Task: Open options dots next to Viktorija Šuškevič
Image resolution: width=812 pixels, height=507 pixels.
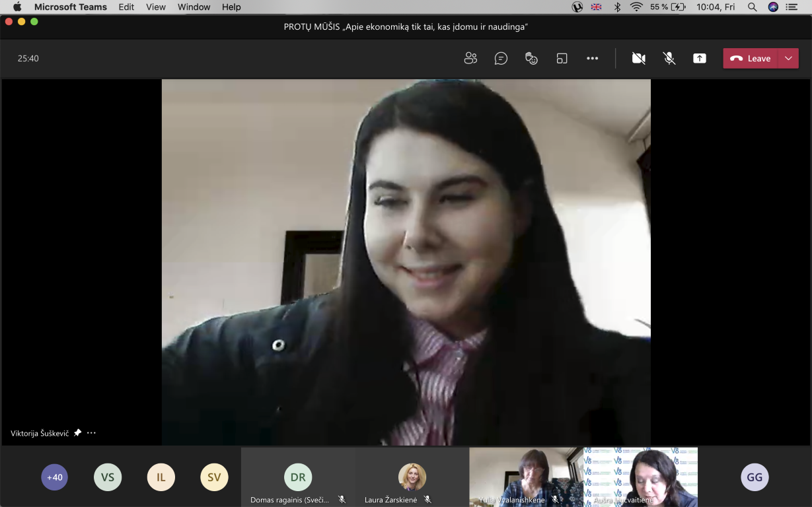Action: coord(91,433)
